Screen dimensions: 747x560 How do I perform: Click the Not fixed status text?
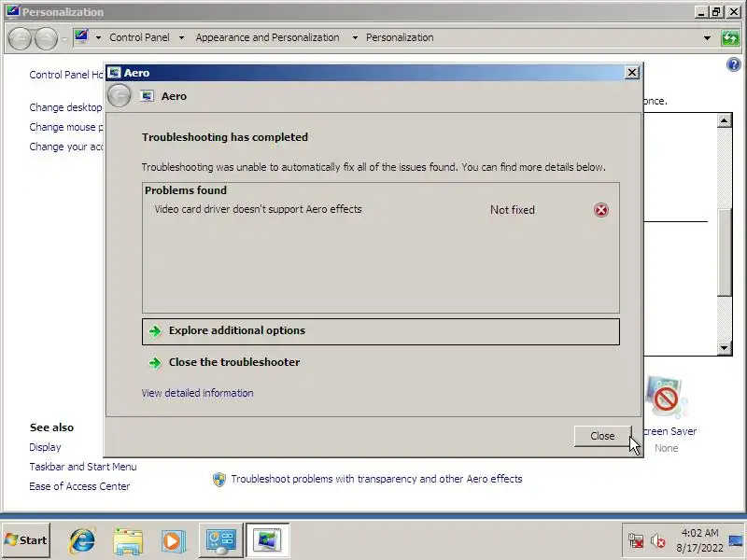point(512,210)
